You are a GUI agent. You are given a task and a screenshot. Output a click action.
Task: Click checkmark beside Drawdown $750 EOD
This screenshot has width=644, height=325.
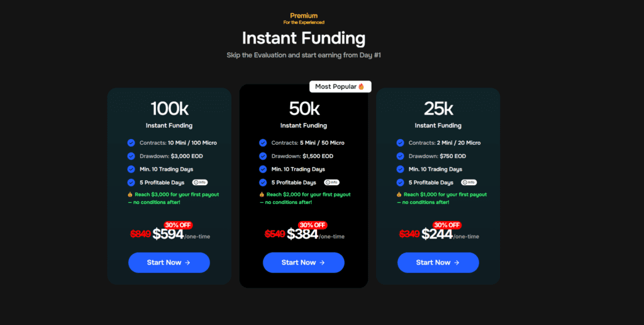point(400,156)
